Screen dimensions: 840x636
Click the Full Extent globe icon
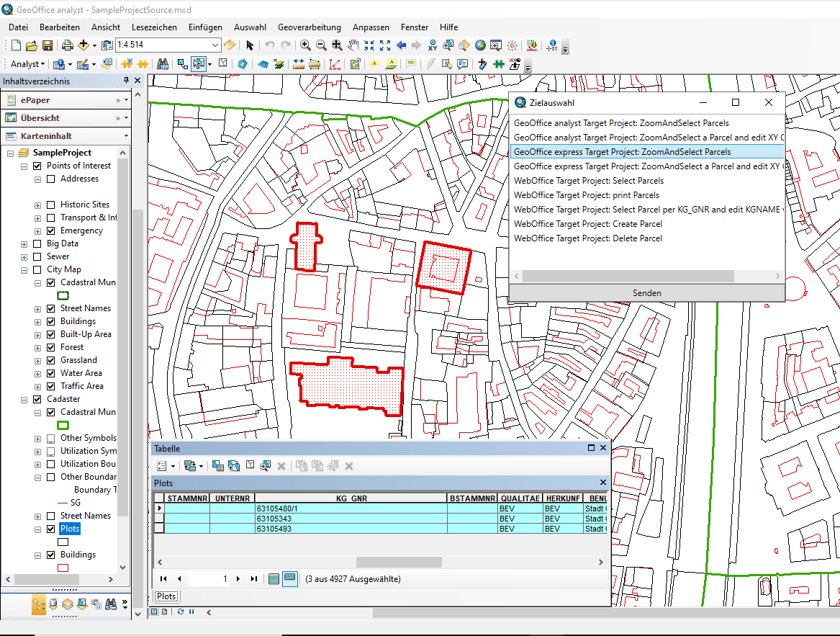point(480,45)
